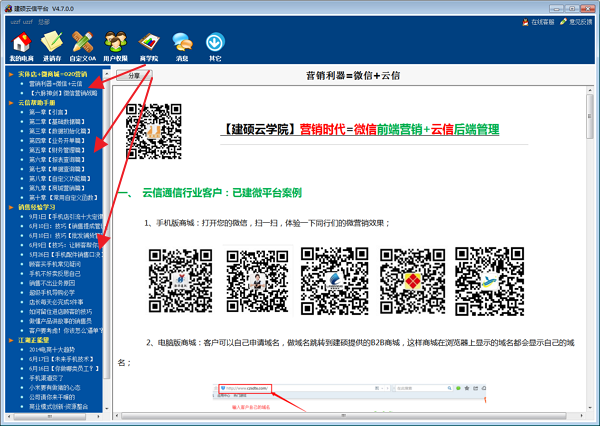Open 第九章【商城营销篇】
Screen dimensions: 600x426
point(57,188)
